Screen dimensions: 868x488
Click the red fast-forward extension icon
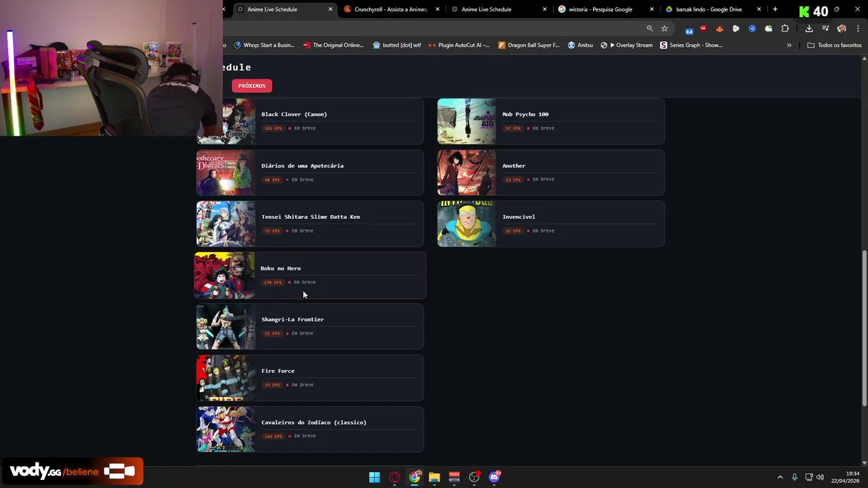point(703,28)
